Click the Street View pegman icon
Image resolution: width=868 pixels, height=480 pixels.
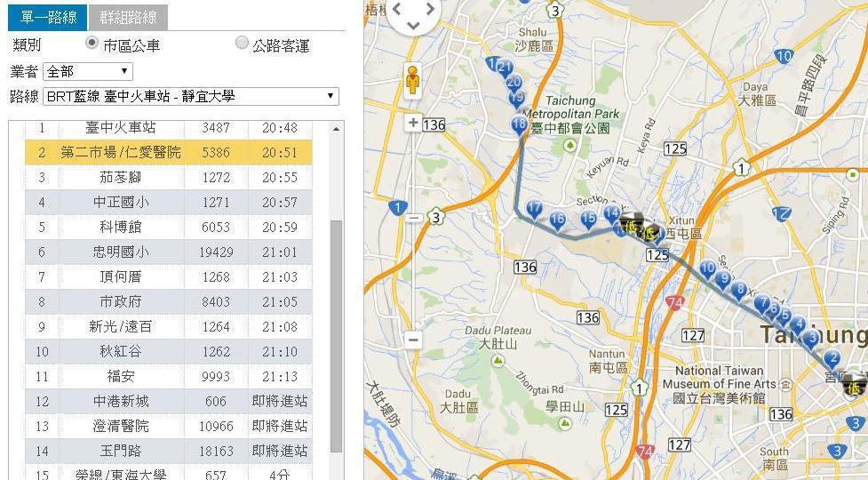click(x=412, y=81)
